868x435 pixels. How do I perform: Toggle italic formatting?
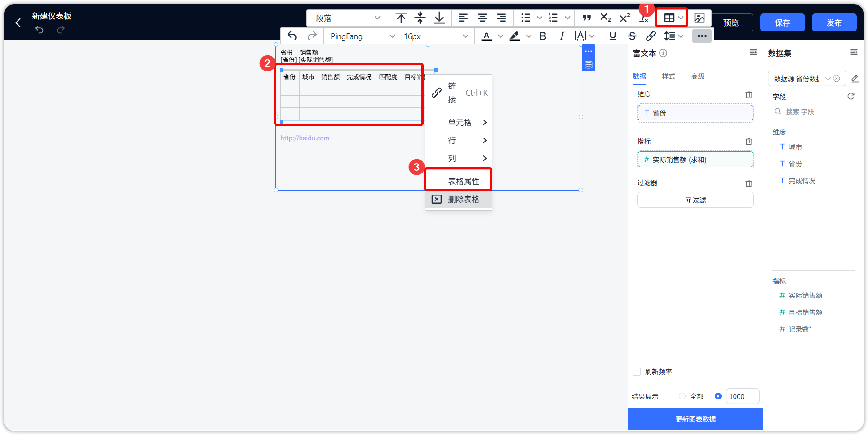(562, 36)
